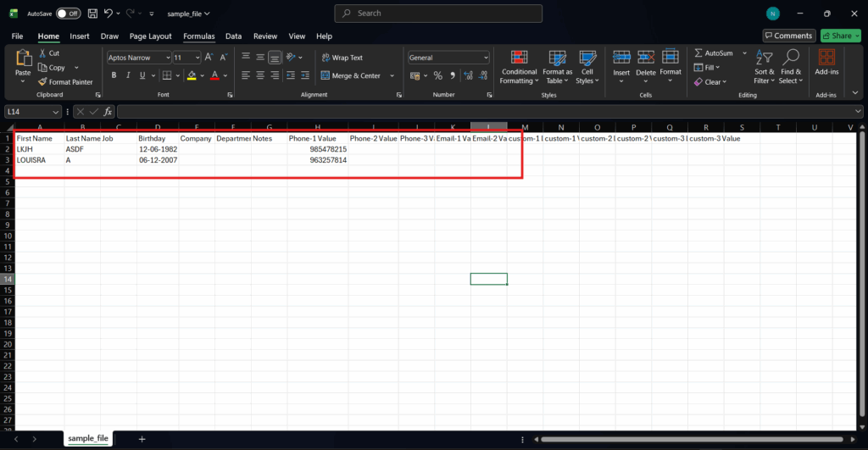The width and height of the screenshot is (868, 450).
Task: Apply the yellow fill color swatch
Action: [192, 75]
